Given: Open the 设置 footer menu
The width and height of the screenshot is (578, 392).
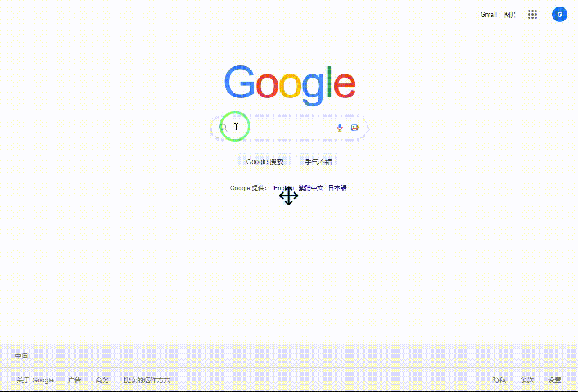Looking at the screenshot, I should 554,380.
